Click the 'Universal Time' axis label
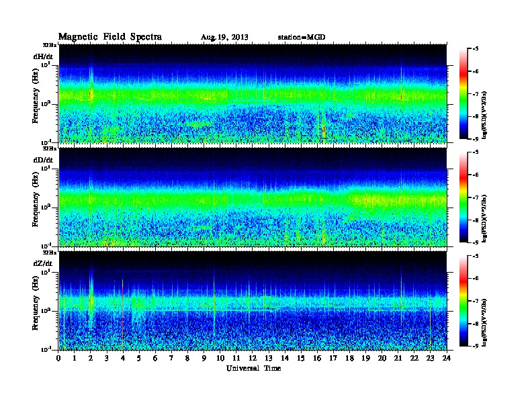This screenshot has width=532, height=411. [253, 368]
